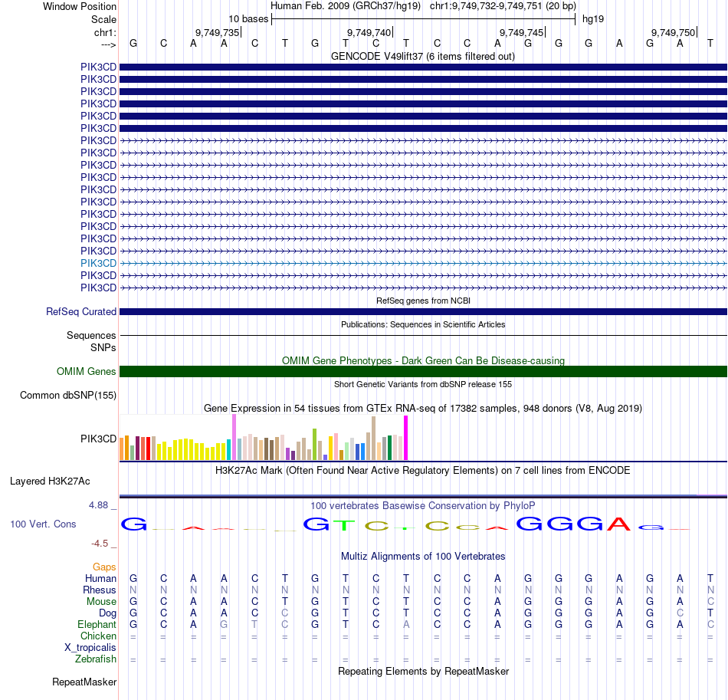Image resolution: width=728 pixels, height=700 pixels.
Task: Click the RefSeq Curated track label
Action: point(81,312)
